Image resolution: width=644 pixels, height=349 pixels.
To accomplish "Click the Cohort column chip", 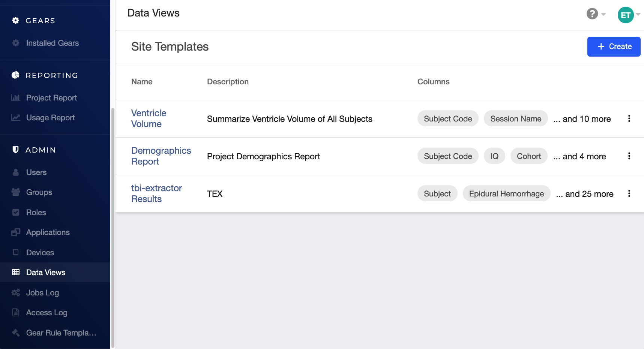I will click(x=529, y=156).
